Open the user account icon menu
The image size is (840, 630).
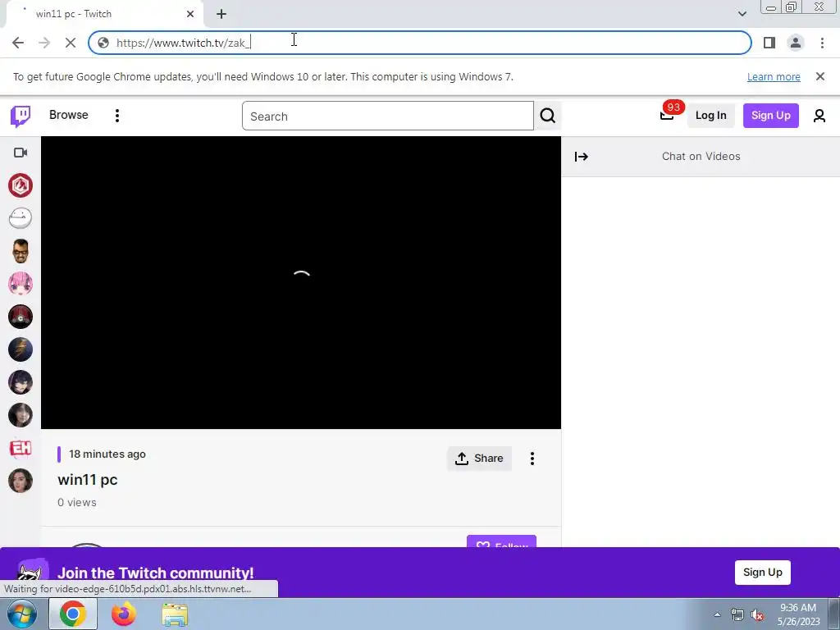[x=819, y=115]
